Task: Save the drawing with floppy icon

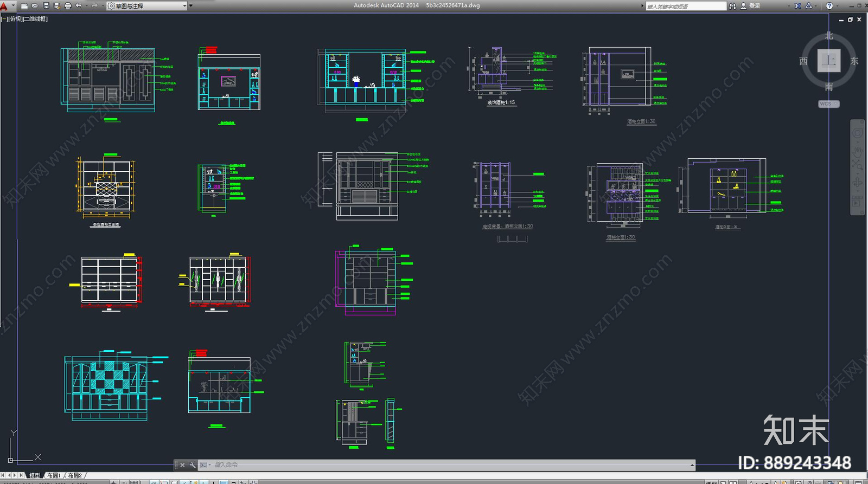Action: point(46,5)
